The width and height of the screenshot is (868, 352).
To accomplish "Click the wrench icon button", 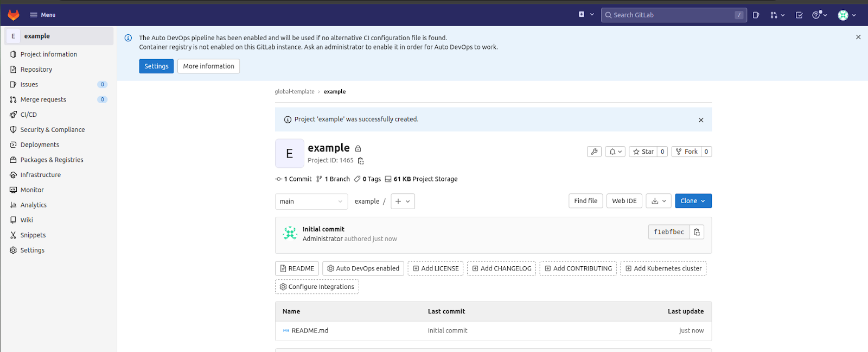I will pos(594,152).
